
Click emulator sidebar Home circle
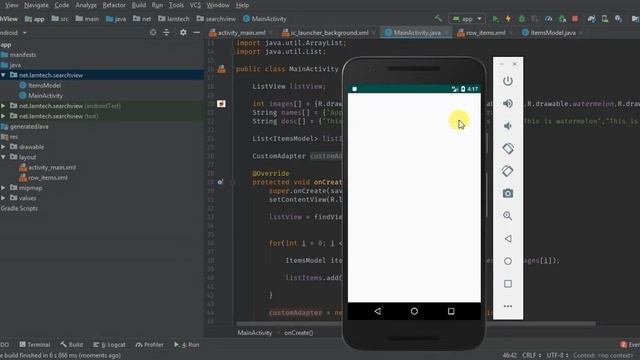(508, 261)
